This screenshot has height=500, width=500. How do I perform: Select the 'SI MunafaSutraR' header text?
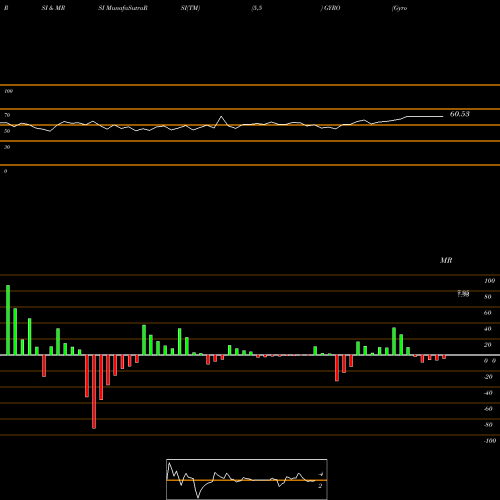click(x=123, y=8)
